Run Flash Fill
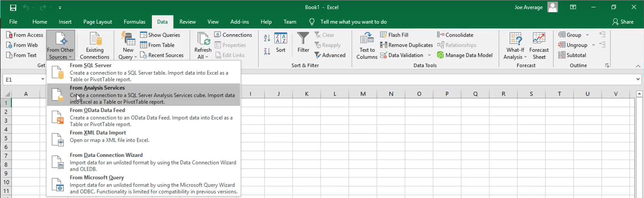 tap(394, 35)
